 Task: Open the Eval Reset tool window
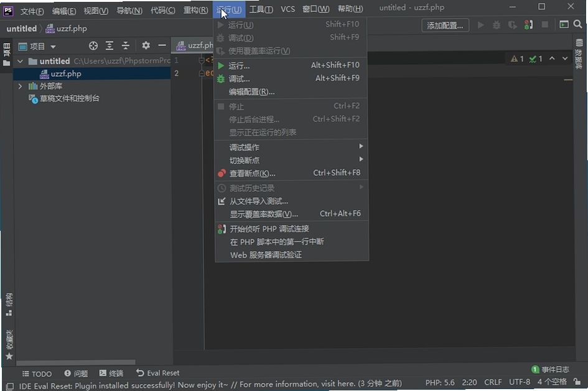[157, 372]
